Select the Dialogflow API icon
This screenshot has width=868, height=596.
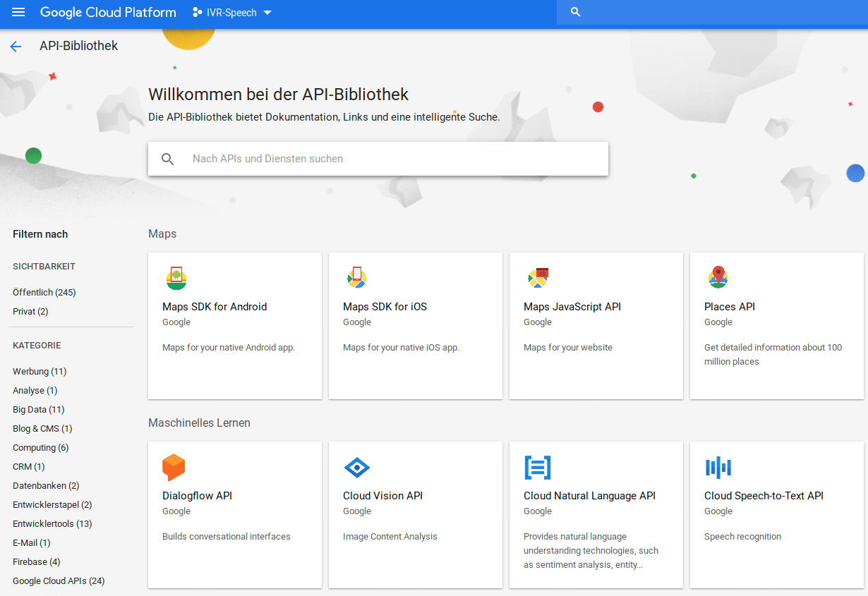[x=174, y=467]
